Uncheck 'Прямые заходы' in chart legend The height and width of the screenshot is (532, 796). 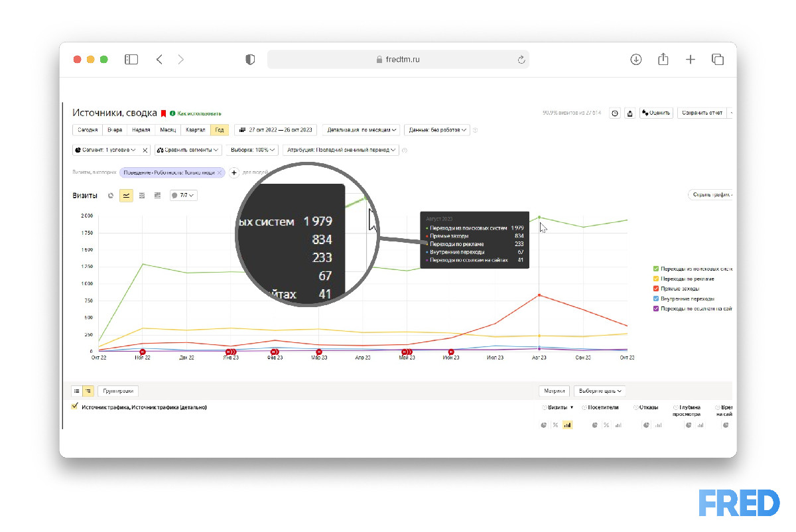pos(656,289)
